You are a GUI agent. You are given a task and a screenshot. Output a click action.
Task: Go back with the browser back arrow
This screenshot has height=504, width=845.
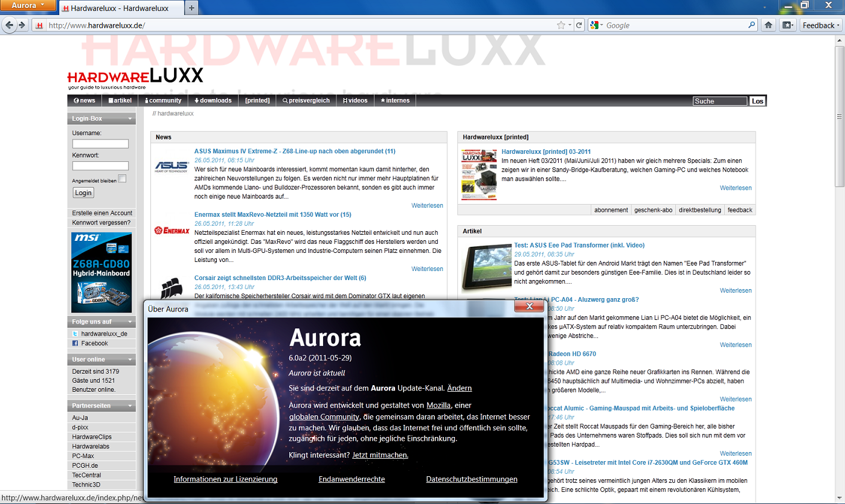pyautogui.click(x=9, y=25)
